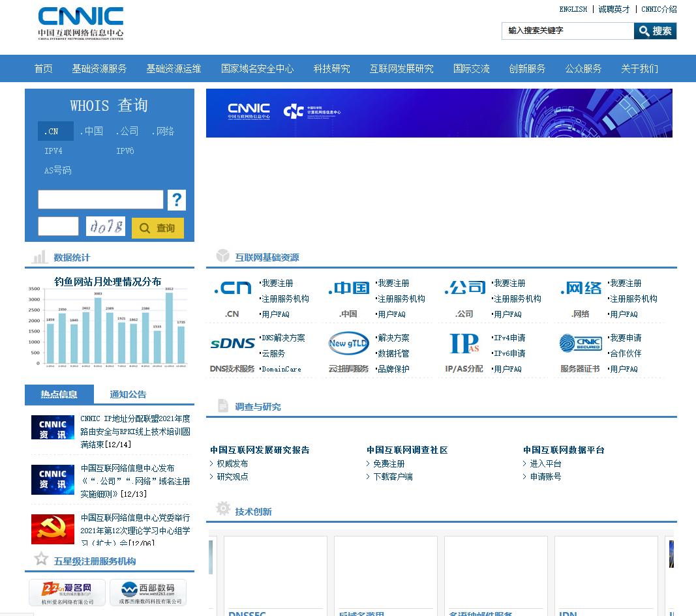This screenshot has width=696, height=616.
Task: Open the ENGLISH language link
Action: coord(573,9)
